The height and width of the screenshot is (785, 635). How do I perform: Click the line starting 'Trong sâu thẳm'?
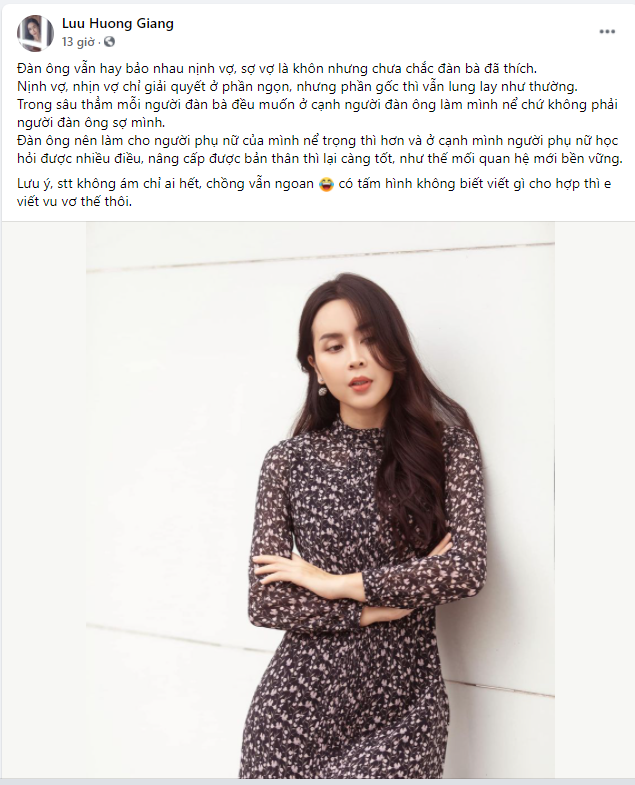[318, 105]
